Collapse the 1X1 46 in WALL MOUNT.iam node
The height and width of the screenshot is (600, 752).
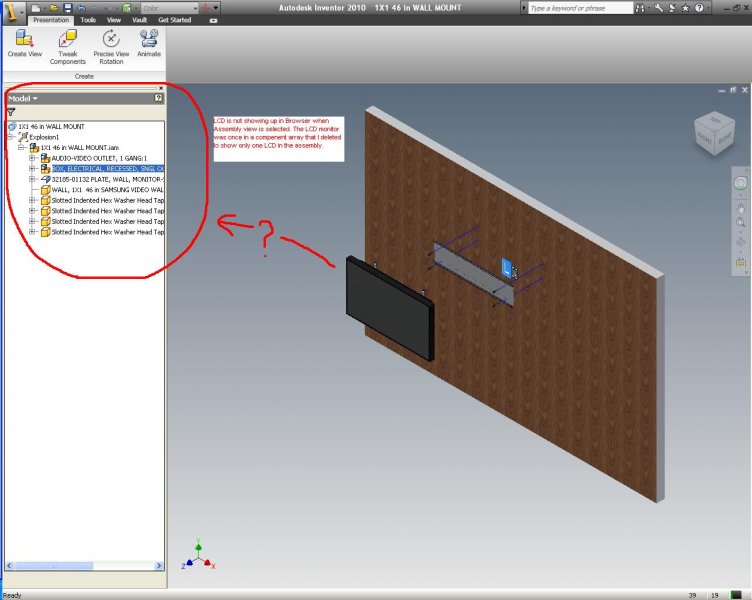tap(22, 148)
